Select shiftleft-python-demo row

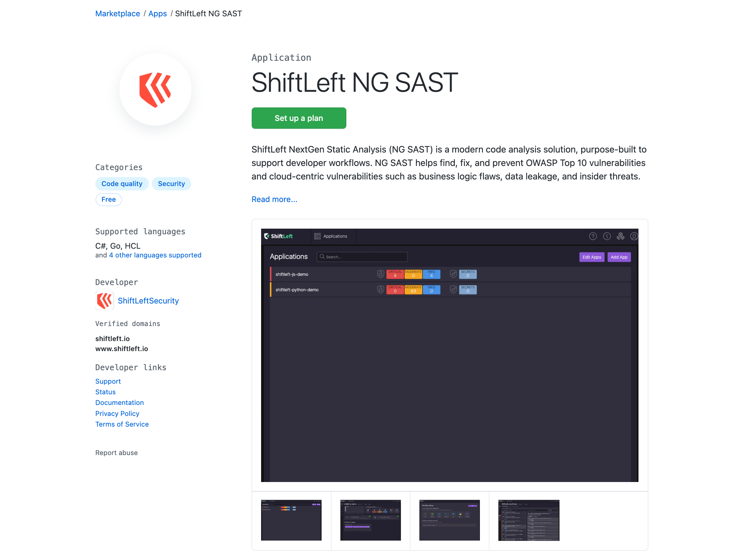(450, 290)
